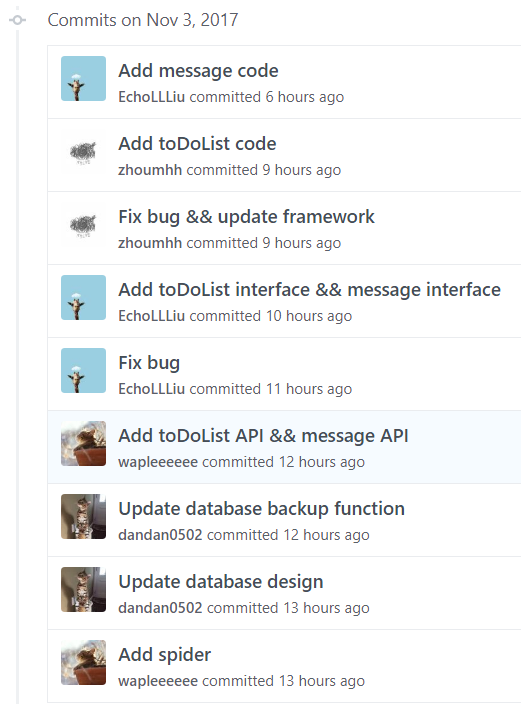This screenshot has width=521, height=704.
Task: Click zhoumhh avatar beside Add toDoList code
Action: (x=84, y=152)
